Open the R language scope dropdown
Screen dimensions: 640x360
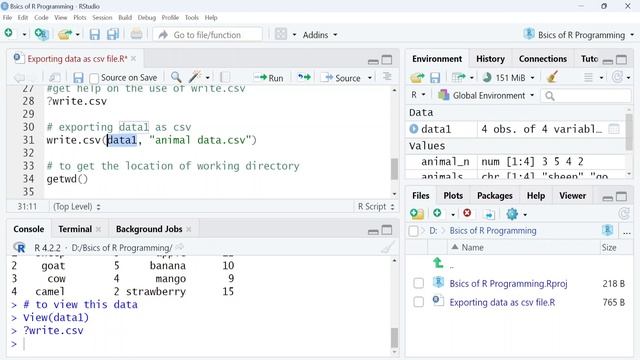418,95
